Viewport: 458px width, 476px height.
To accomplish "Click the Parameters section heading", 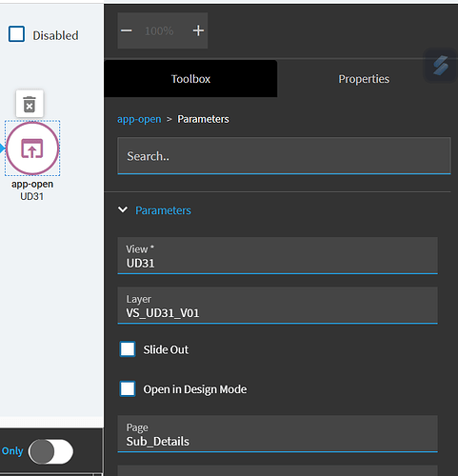I will (163, 210).
